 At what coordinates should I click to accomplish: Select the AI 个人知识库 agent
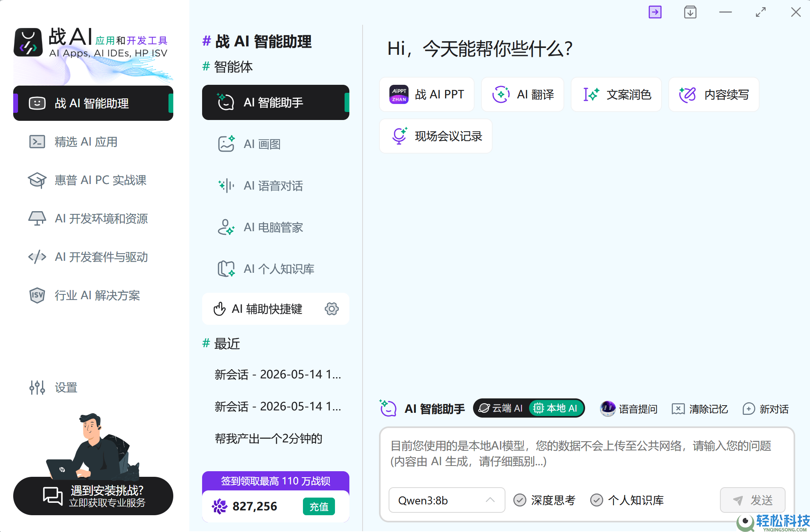[276, 269]
